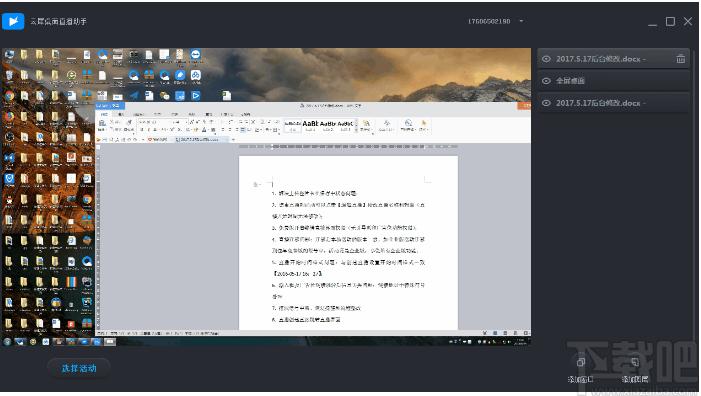Click the AaBb heading style in previewed ribbon
Image resolution: width=701 pixels, height=396 pixels.
pos(310,124)
